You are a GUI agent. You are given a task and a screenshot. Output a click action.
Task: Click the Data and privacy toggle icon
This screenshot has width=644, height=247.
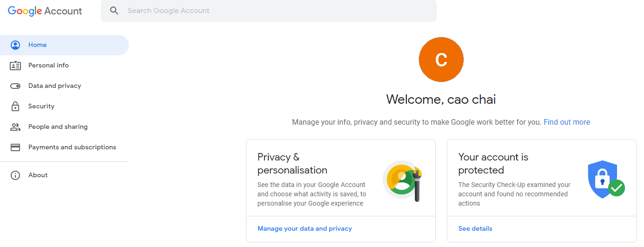point(15,86)
